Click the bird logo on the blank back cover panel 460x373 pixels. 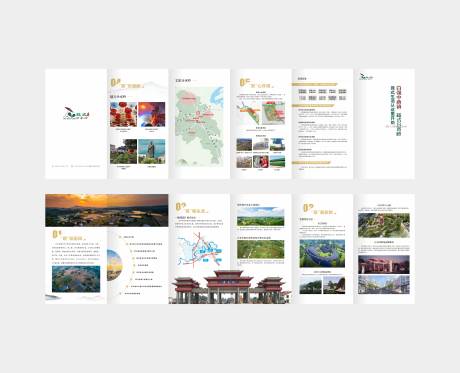pyautogui.click(x=77, y=113)
